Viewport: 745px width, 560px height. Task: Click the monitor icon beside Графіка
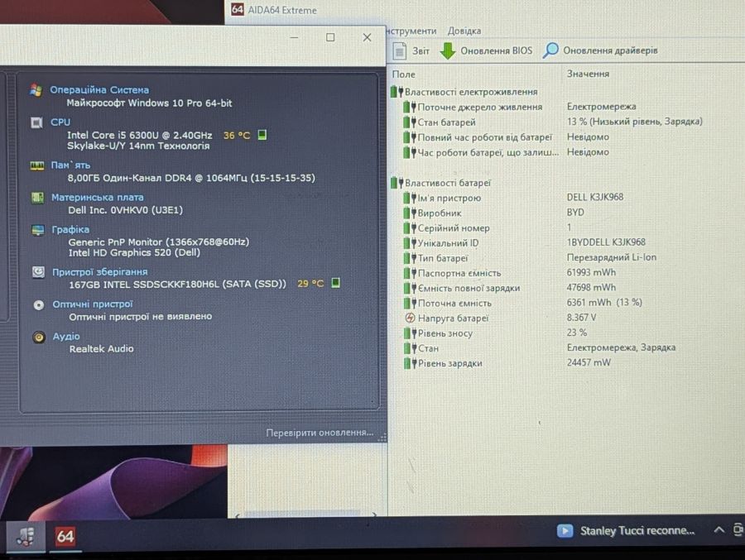38,230
